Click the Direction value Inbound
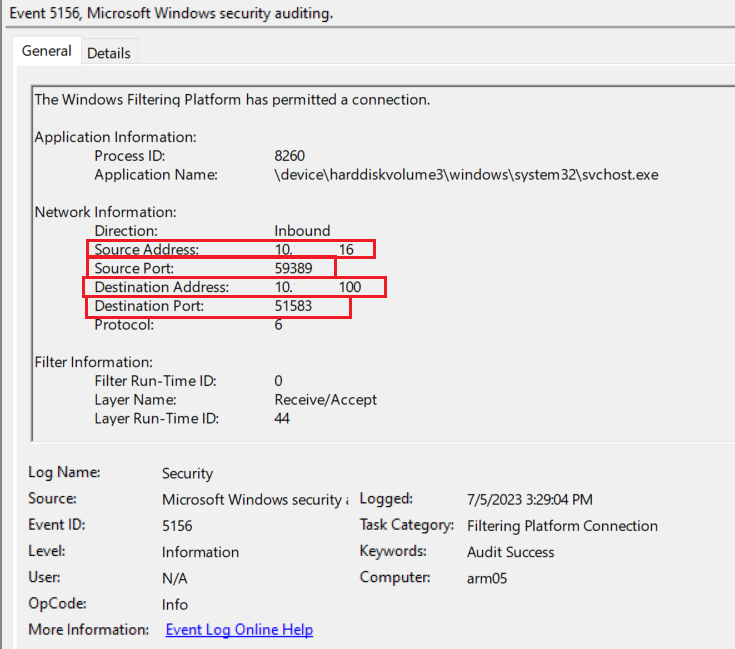 (302, 231)
